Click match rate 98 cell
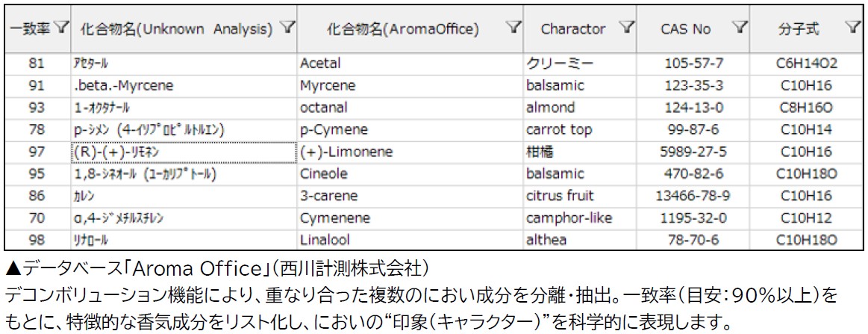The height and width of the screenshot is (334, 868). [37, 241]
